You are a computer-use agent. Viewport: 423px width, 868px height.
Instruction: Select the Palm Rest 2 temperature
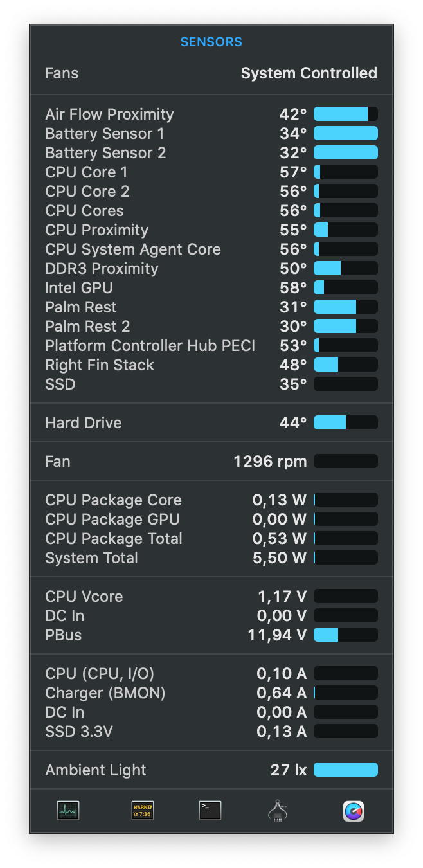click(211, 327)
